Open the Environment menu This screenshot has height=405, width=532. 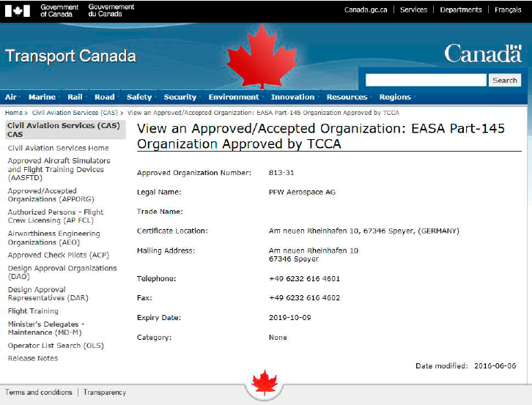pos(233,97)
